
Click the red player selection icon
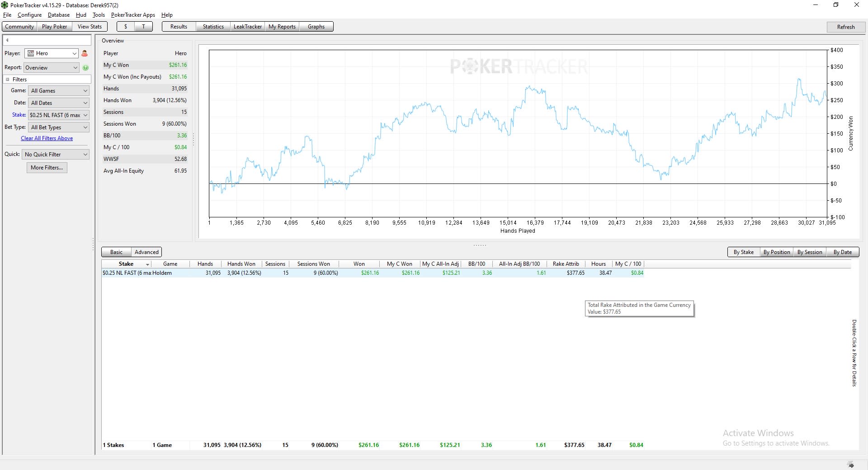point(85,53)
